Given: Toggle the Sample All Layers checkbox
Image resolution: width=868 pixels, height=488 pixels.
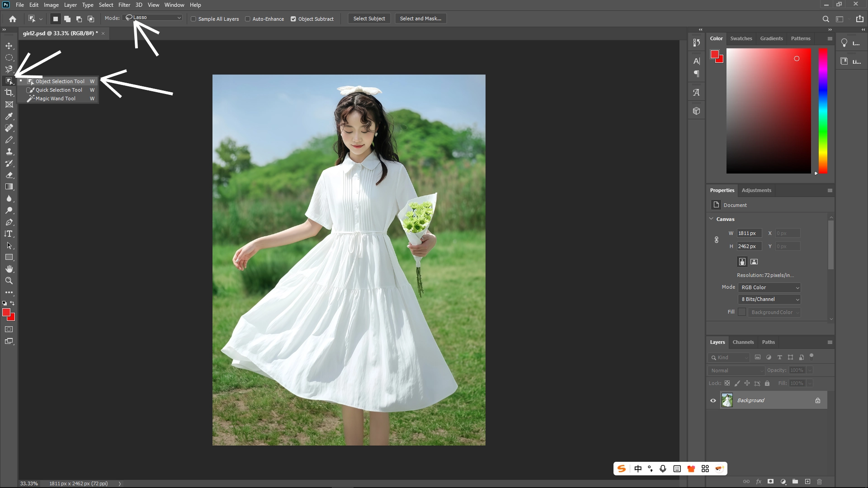Looking at the screenshot, I should (193, 19).
